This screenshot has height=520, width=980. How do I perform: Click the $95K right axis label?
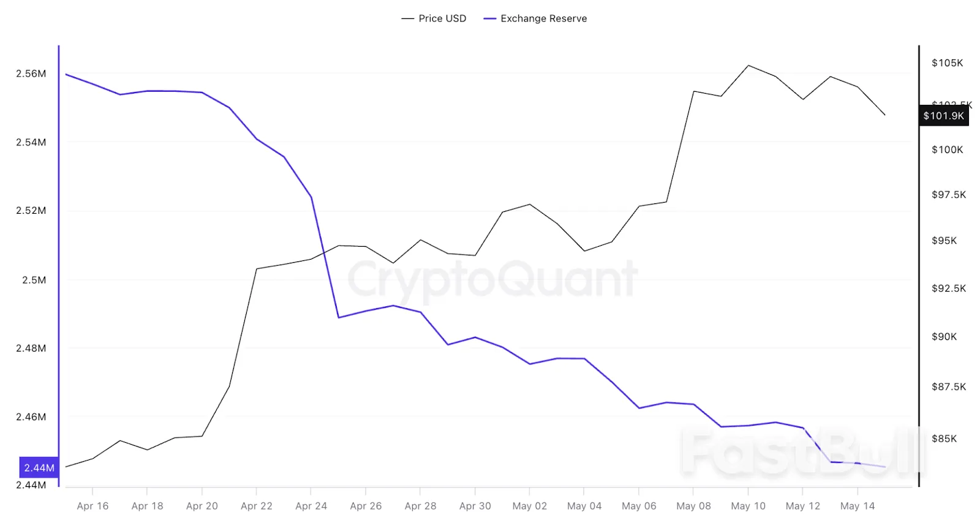944,241
